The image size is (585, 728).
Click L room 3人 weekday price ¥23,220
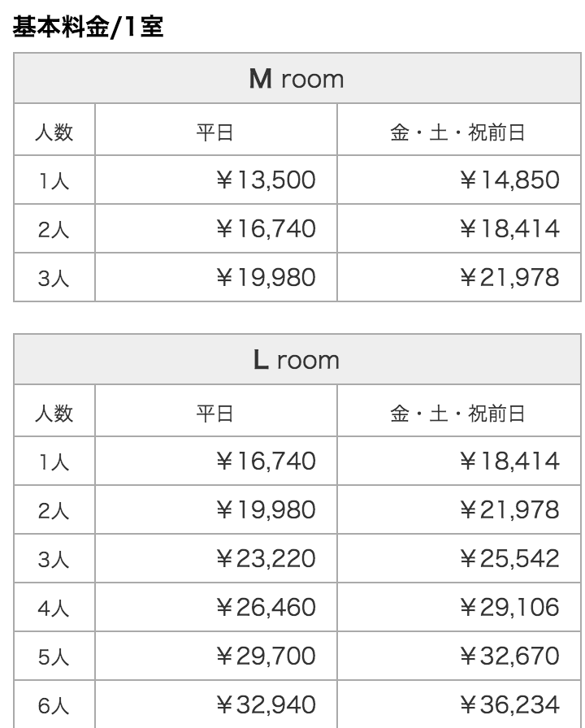click(x=266, y=558)
